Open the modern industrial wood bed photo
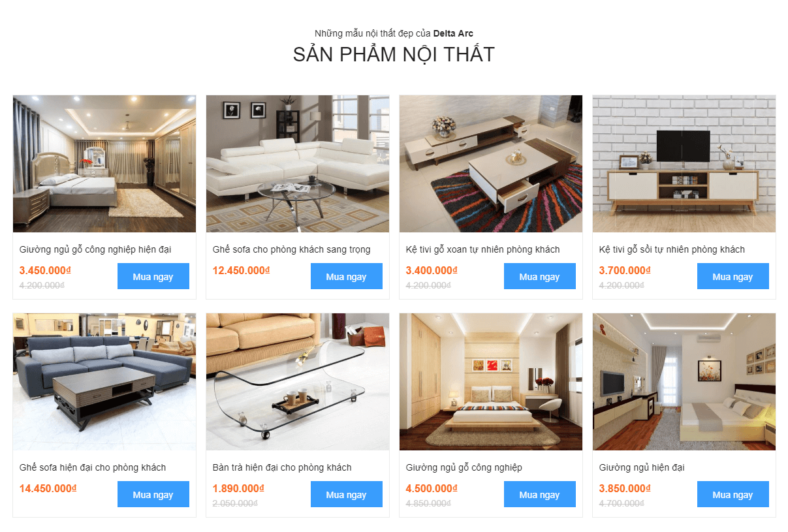 coord(104,164)
